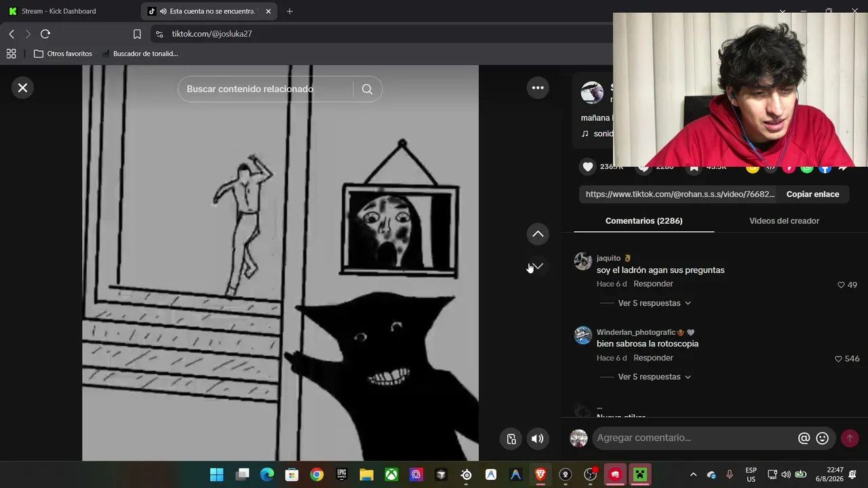868x488 pixels.
Task: Reply to jaquito's comment via Responder
Action: point(653,284)
